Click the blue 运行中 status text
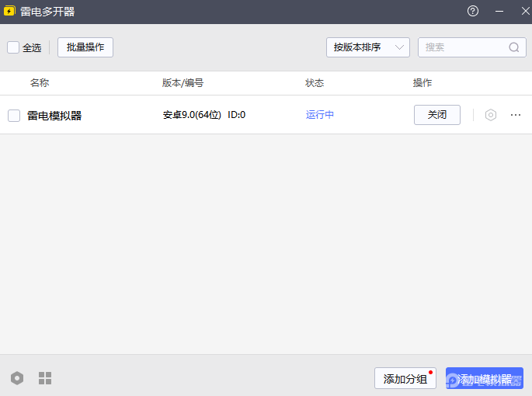 pos(320,115)
